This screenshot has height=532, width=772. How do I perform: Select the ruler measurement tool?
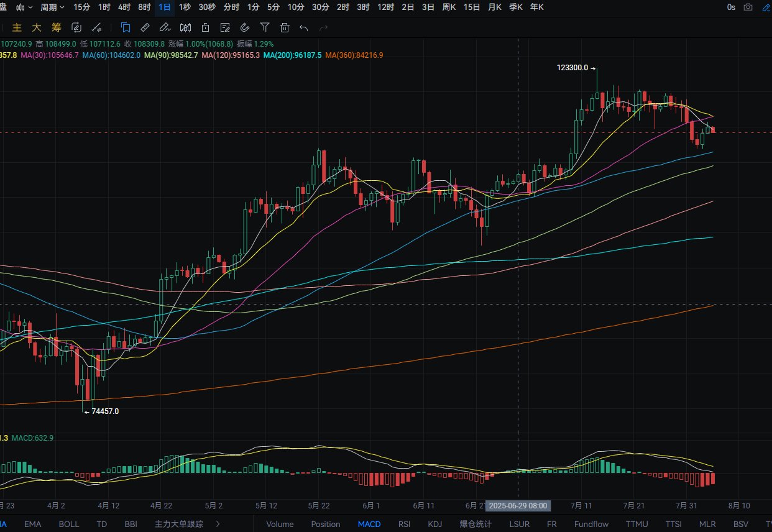pyautogui.click(x=145, y=27)
